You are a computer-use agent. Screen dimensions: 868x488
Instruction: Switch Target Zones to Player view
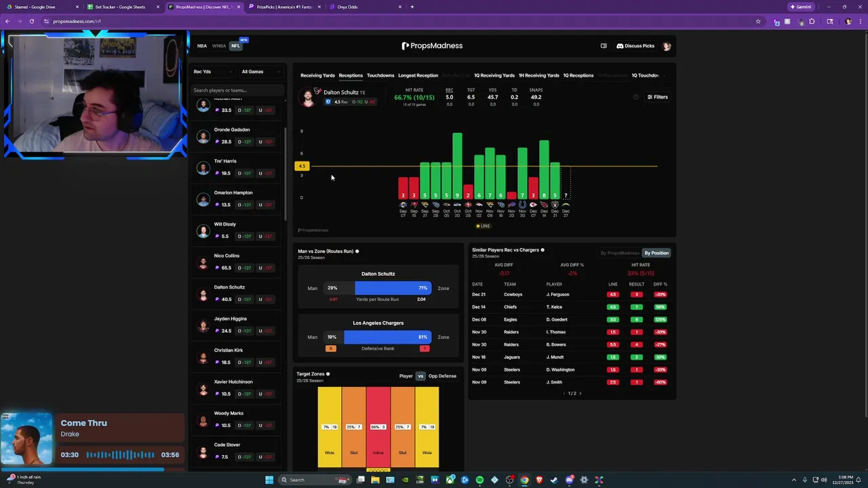406,376
